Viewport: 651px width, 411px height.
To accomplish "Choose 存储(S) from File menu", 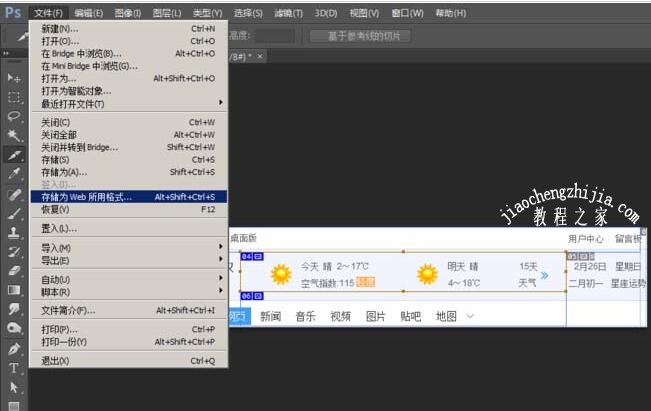I will pyautogui.click(x=129, y=160).
